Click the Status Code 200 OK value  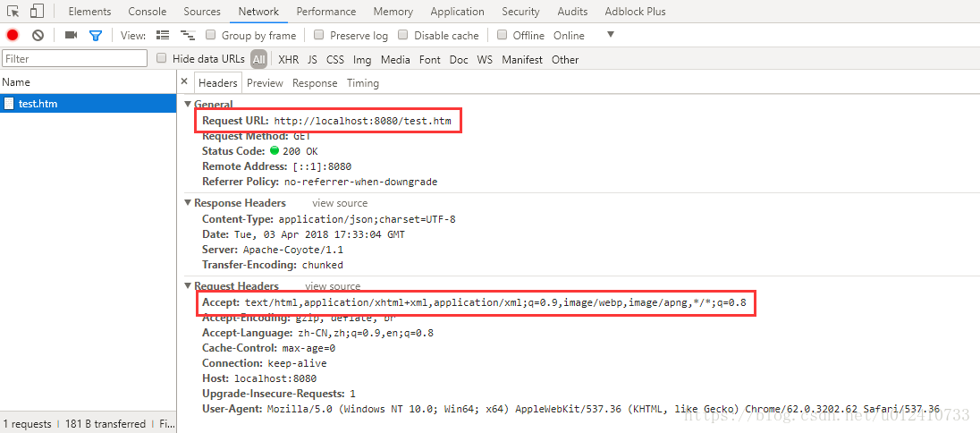tap(300, 151)
